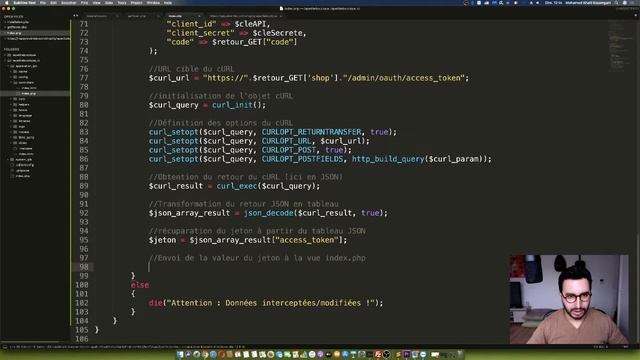Open the Window menu
Image resolution: width=640 pixels, height=360 pixels.
[x=153, y=2]
